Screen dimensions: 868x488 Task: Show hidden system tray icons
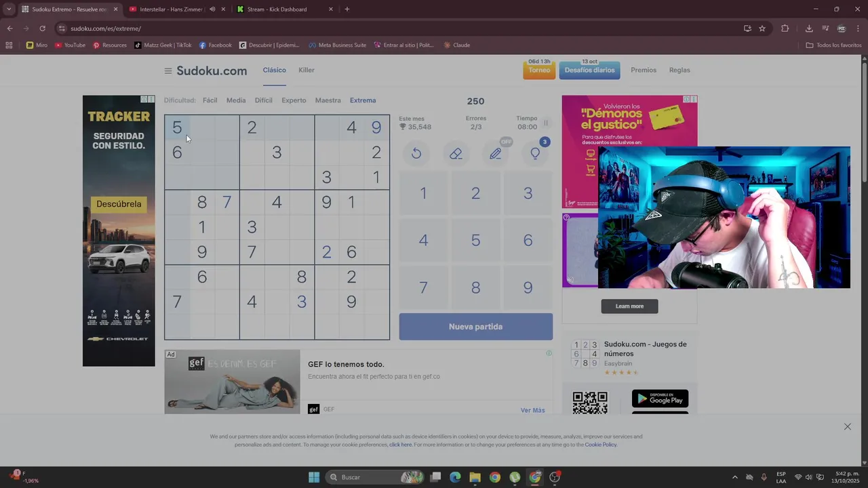(x=734, y=477)
